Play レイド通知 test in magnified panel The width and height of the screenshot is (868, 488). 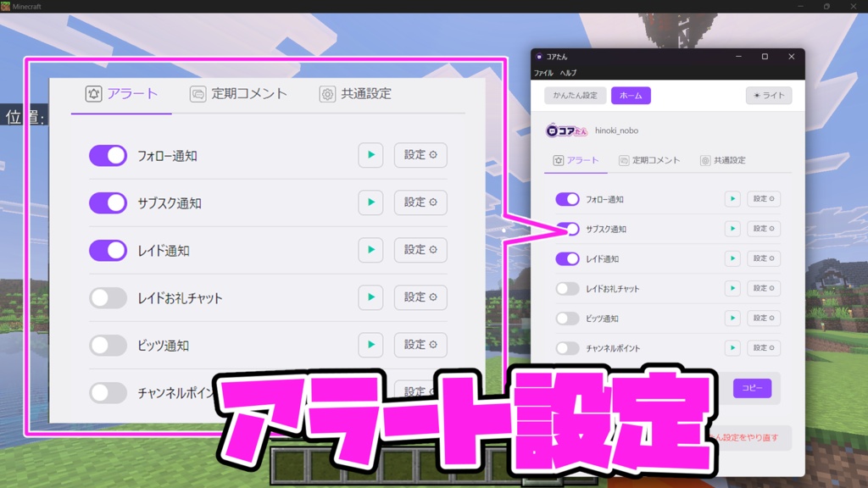tap(371, 250)
